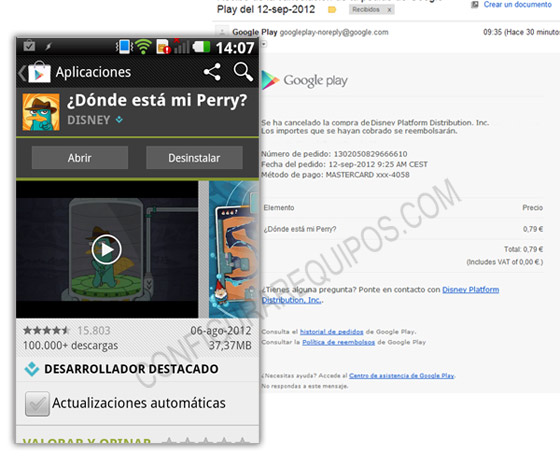Open search with the magnifier icon
This screenshot has height=467, width=560.
(x=243, y=72)
